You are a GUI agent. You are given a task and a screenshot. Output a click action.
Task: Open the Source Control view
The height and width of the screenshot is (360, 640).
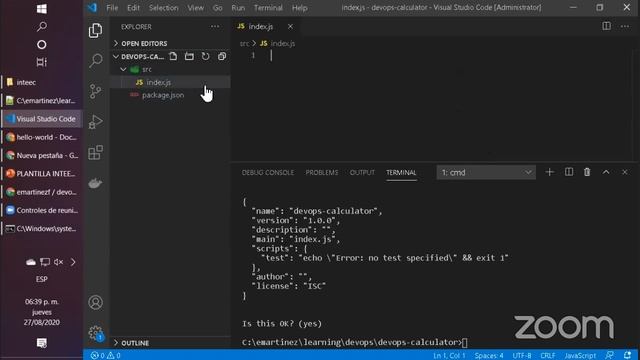pyautogui.click(x=96, y=91)
